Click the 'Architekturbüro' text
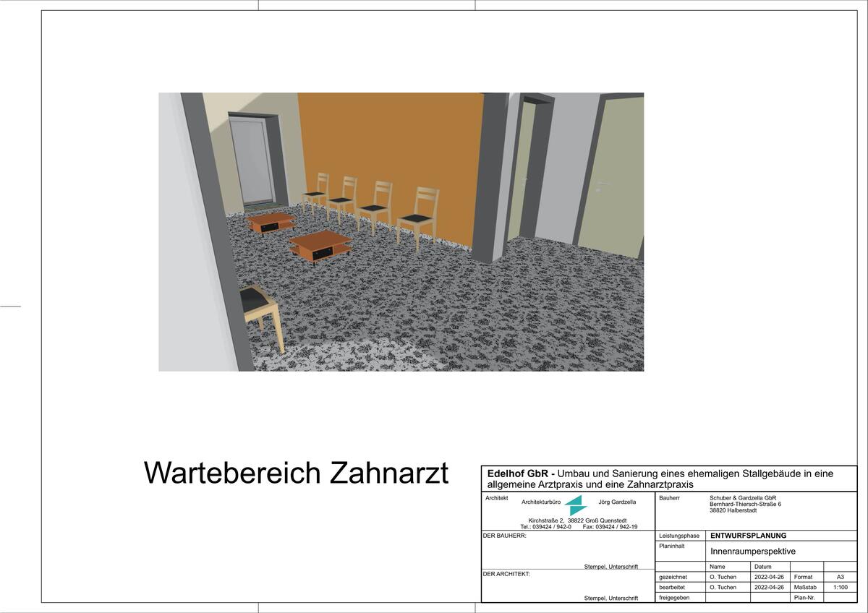The height and width of the screenshot is (613, 868). [x=541, y=502]
